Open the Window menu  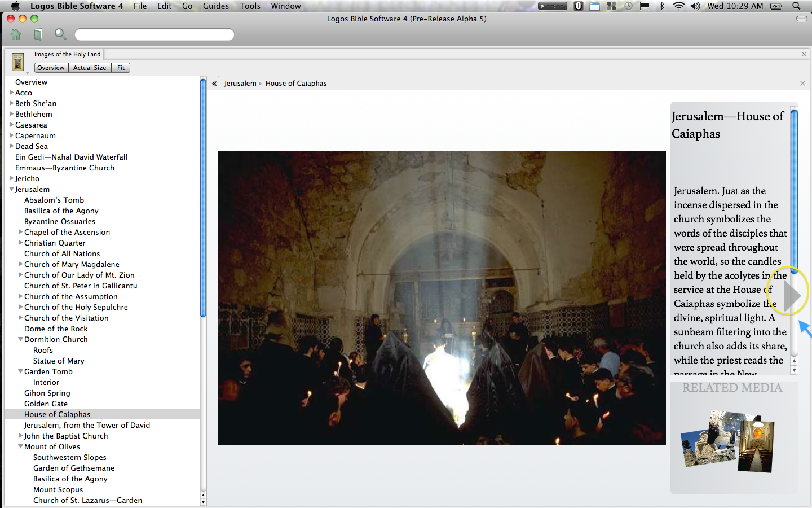pos(286,6)
